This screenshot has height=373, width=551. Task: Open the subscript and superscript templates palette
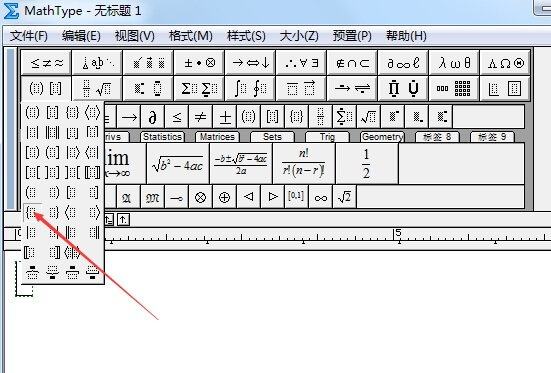[x=148, y=88]
